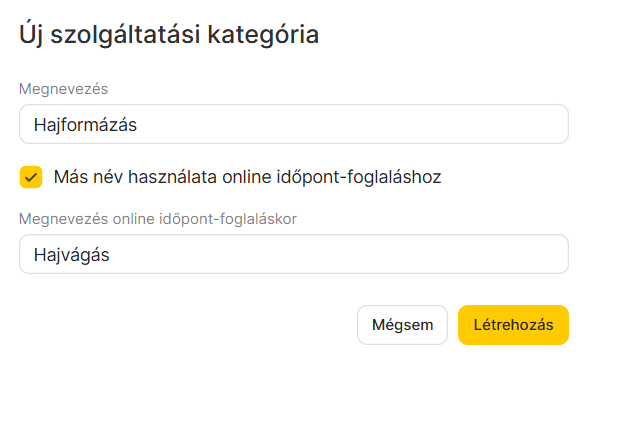Click the 'Új szolgáltatási kategória' dialog title

[x=169, y=35]
